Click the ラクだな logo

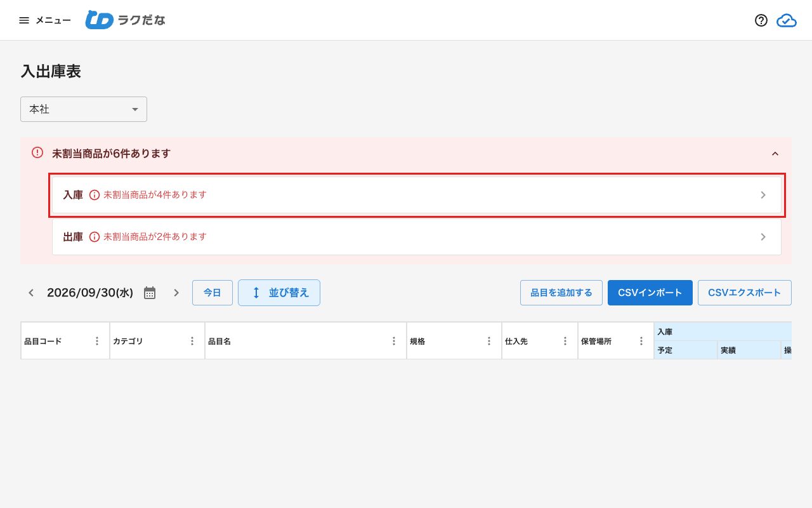pos(126,20)
